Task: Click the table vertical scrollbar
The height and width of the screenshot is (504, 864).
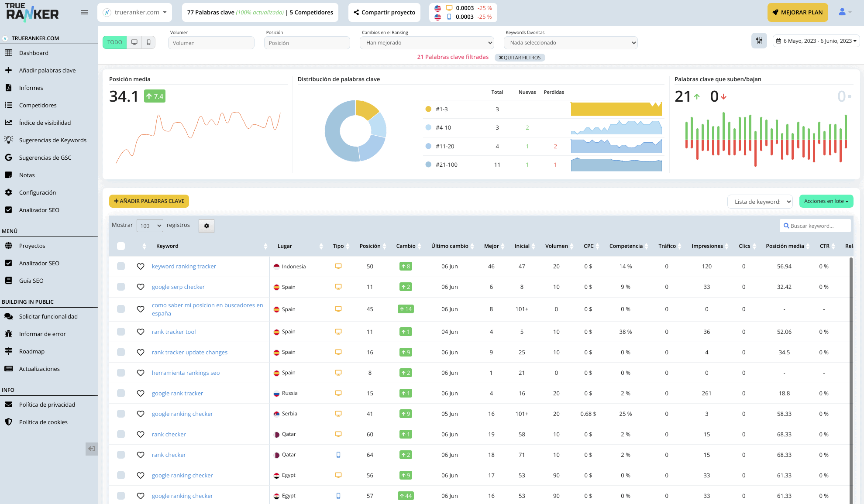Action: point(851,380)
